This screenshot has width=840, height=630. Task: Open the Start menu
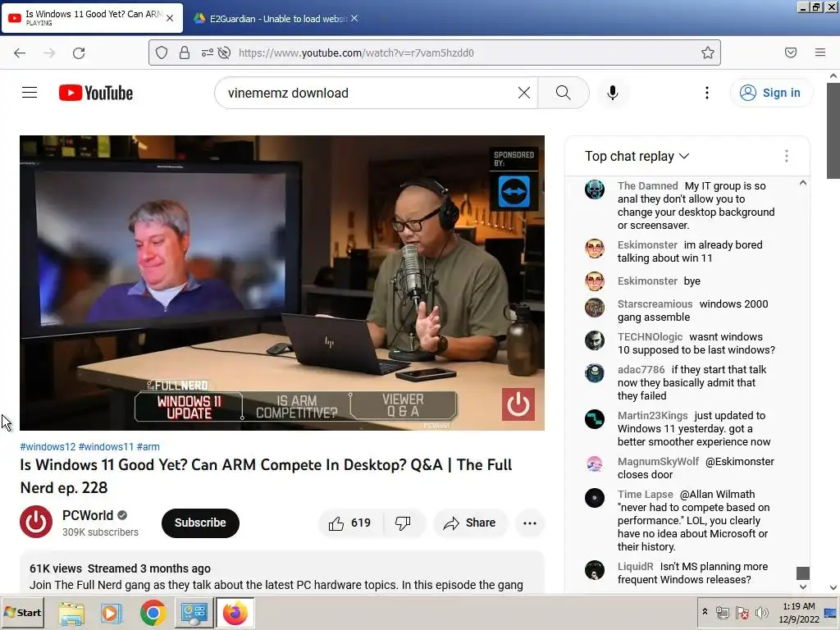pyautogui.click(x=22, y=613)
